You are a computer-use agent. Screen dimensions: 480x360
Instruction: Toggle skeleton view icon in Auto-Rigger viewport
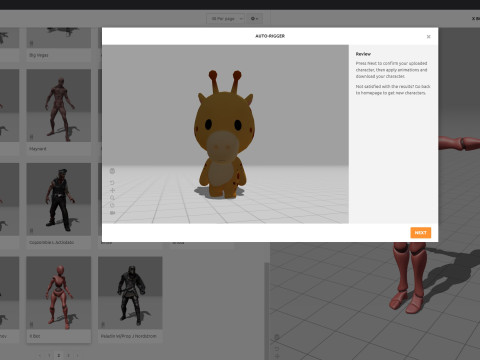112,171
